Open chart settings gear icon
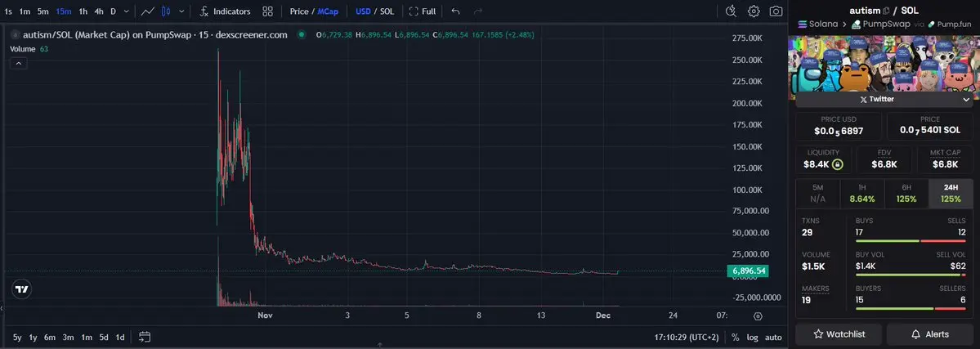Screen dimensions: 980x349 click(754, 11)
